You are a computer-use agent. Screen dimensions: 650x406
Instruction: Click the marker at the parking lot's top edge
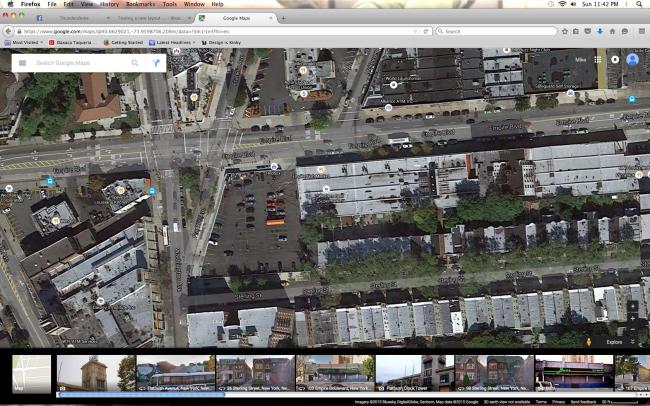coord(274,167)
